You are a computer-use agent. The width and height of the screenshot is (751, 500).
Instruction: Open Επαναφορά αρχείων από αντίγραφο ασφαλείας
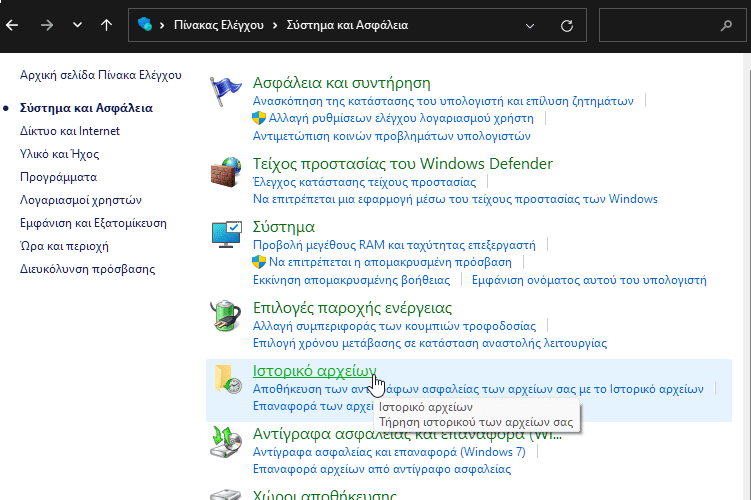coord(382,469)
